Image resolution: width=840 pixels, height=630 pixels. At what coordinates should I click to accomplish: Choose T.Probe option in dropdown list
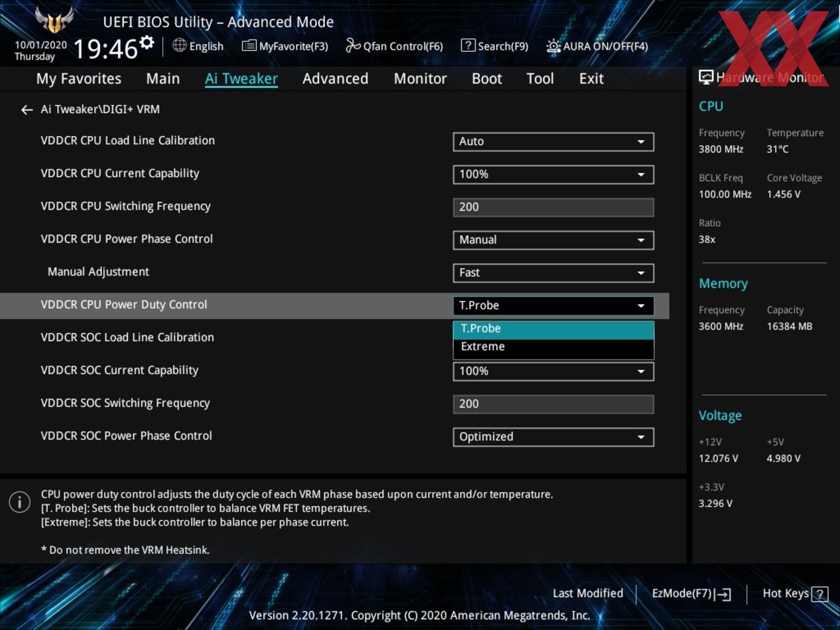pyautogui.click(x=553, y=329)
